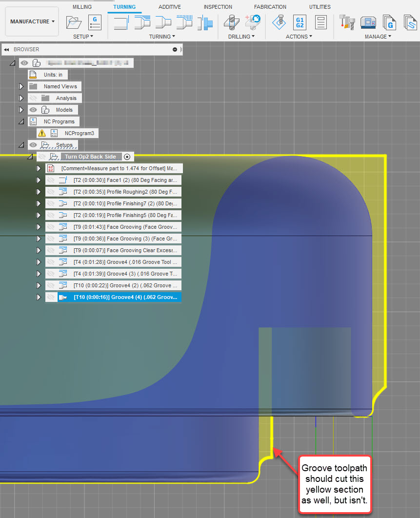The image size is (420, 518).
Task: Switch to the INSPECTION tab
Action: point(218,6)
